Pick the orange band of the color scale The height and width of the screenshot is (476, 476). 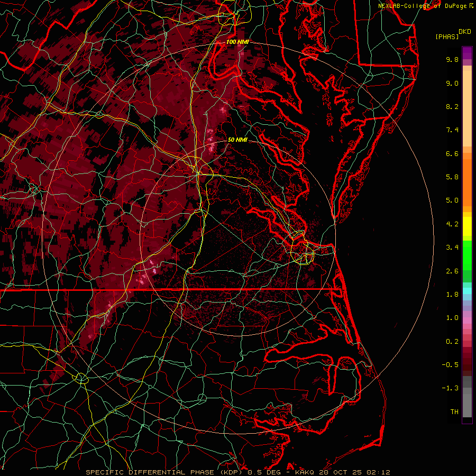(x=467, y=182)
